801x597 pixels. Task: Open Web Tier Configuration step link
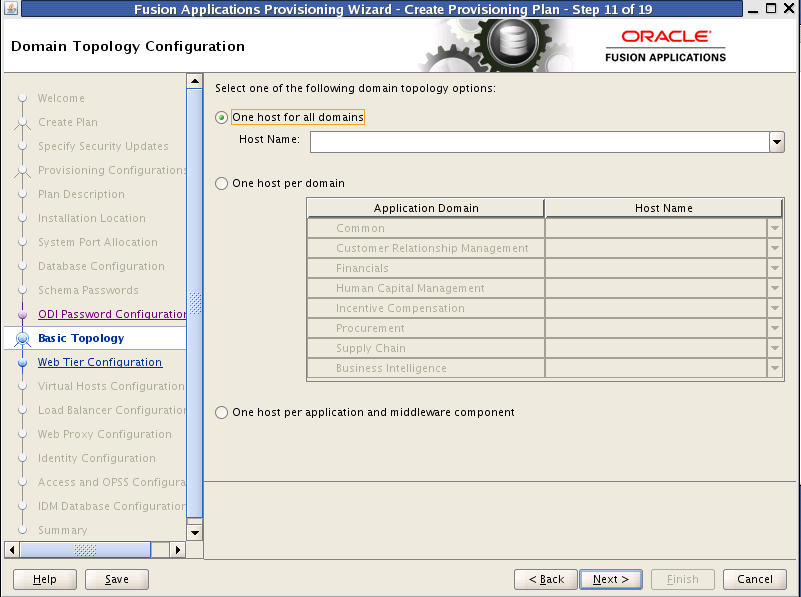tap(100, 362)
